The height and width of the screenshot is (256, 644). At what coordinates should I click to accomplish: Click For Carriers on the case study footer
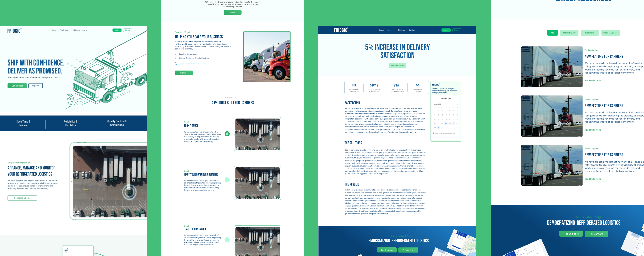(408, 250)
